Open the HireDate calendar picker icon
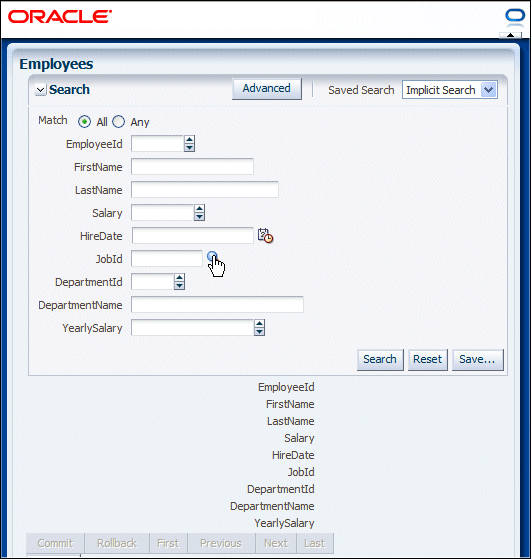This screenshot has width=531, height=559. click(x=265, y=236)
